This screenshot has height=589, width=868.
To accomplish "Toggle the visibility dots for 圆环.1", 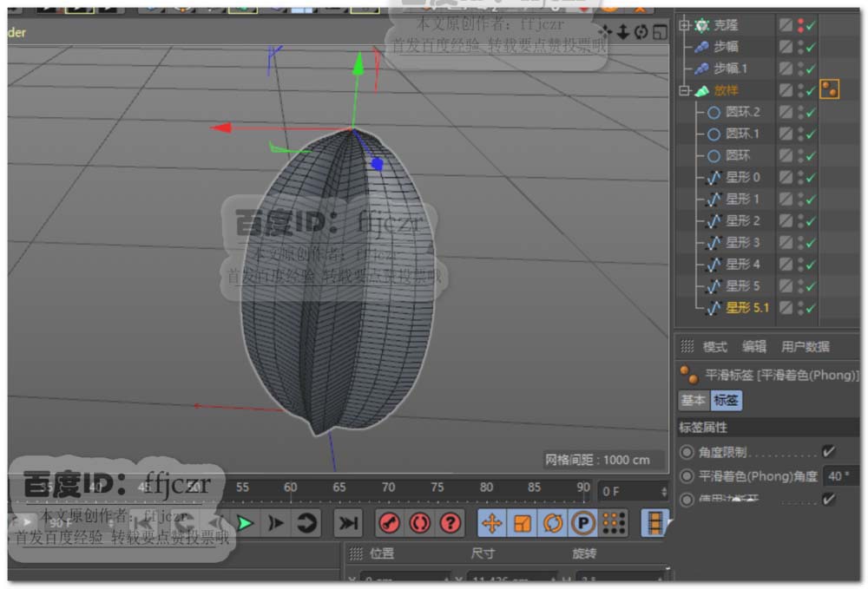I will coord(800,134).
